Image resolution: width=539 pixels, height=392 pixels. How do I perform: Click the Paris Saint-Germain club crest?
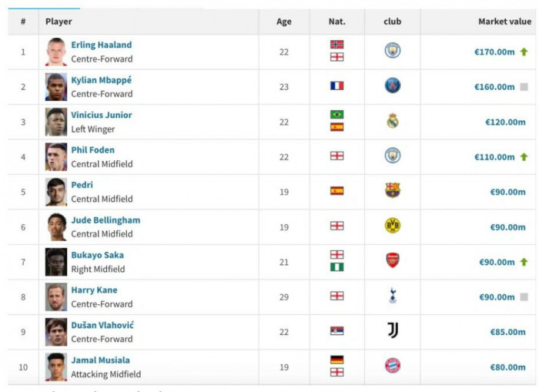click(393, 86)
